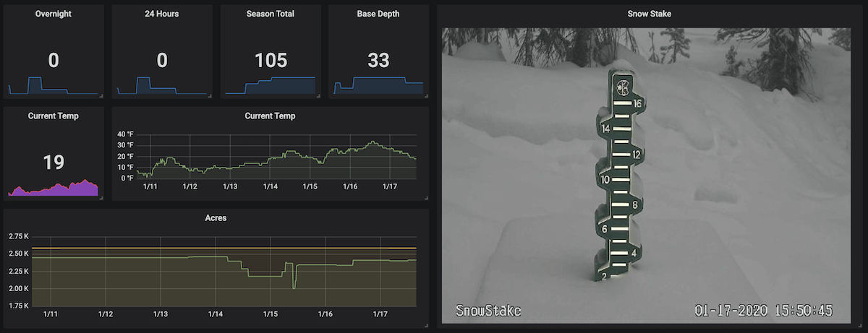
Task: Click the 1/17 date on the temperature graph axis
Action: (391, 186)
